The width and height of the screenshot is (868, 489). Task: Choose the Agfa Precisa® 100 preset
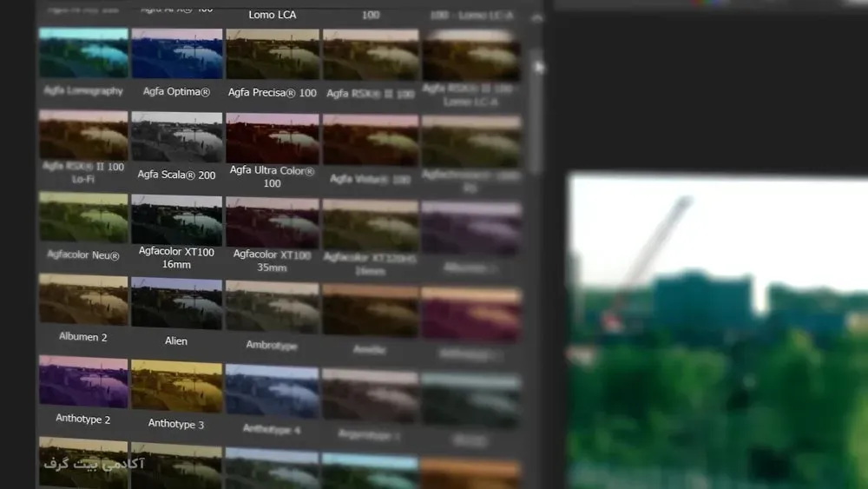pyautogui.click(x=273, y=55)
